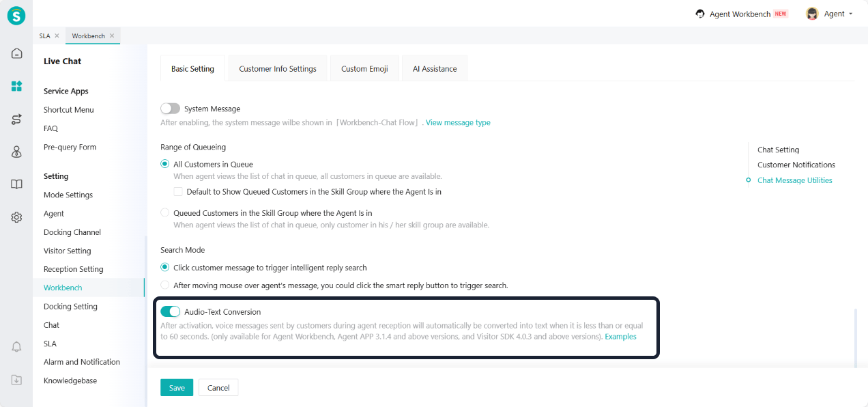Viewport: 868px width, 407px height.
Task: Open the user management icon in sidebar
Action: click(x=16, y=152)
